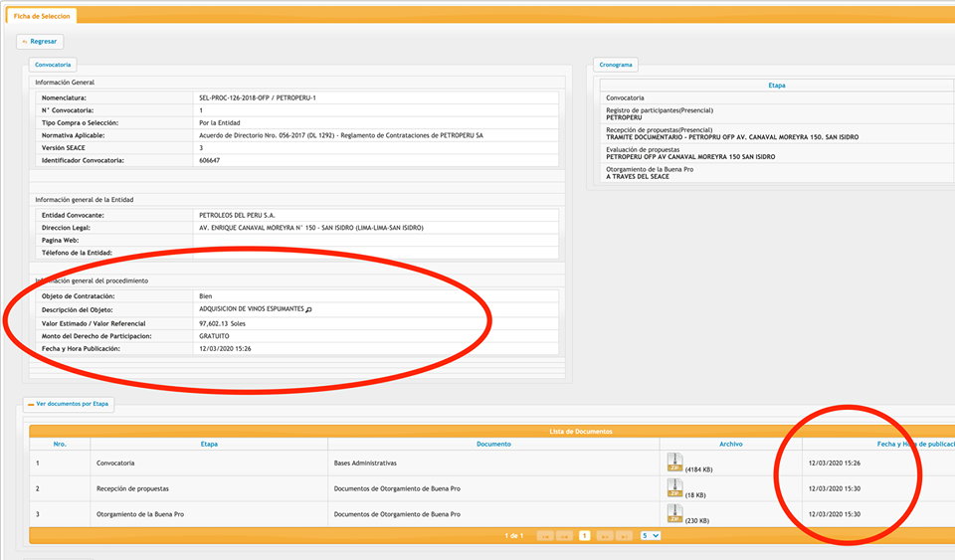The image size is (955, 560).
Task: Download the 230 KB ZIP file
Action: 674,513
